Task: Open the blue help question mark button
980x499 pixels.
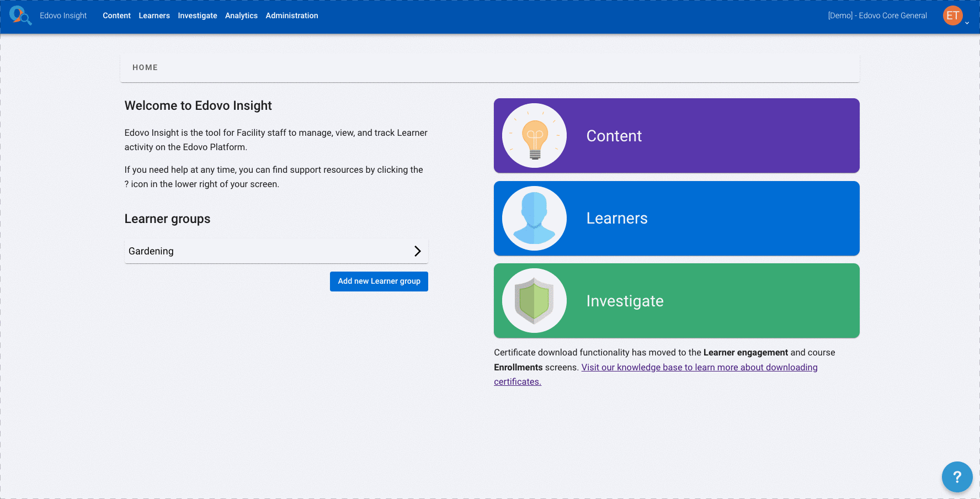Action: point(957,477)
